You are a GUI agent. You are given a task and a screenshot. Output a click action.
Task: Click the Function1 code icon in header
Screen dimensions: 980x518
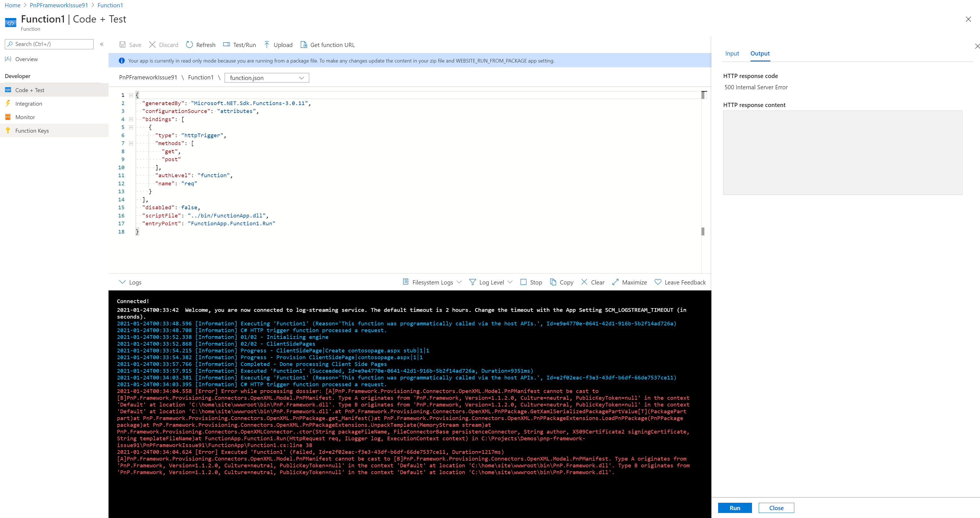[11, 23]
